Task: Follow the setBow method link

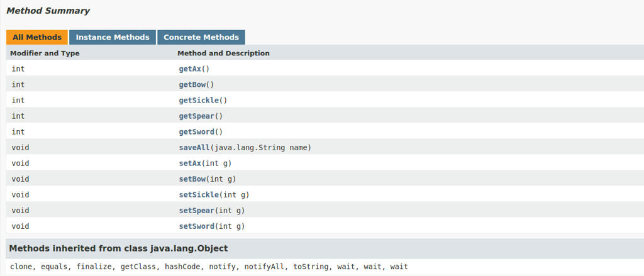Action: coord(192,179)
